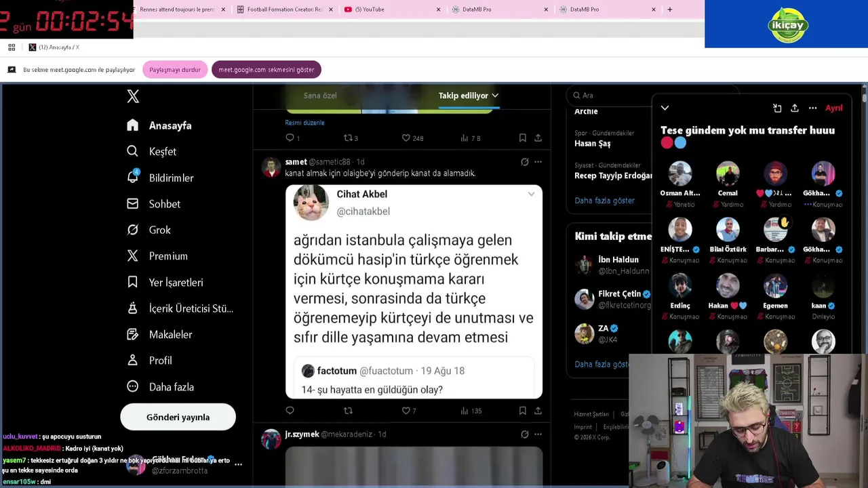Screen dimensions: 868x488
Task: Bookmark the tweet with 248 likes
Action: (523, 138)
